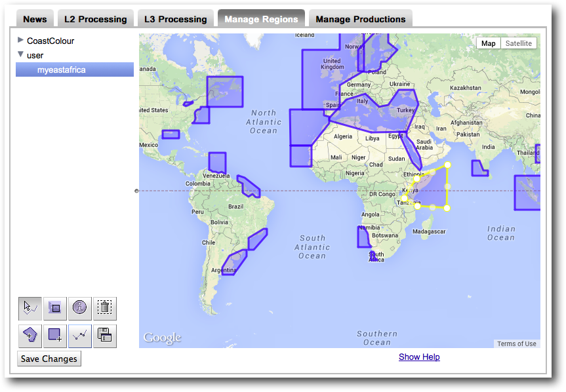
Task: Click the floppy disk rename-region icon
Action: tap(105, 336)
